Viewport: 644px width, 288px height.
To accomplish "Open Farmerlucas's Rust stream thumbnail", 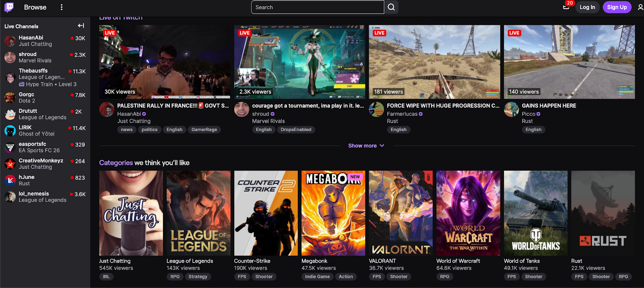I will coord(434,62).
